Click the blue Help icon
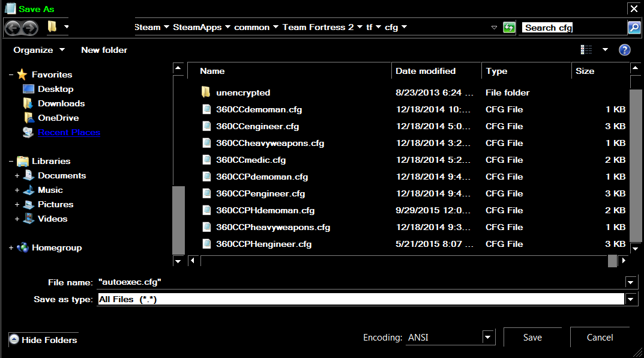Screen dimensions: 644x358 (624, 50)
